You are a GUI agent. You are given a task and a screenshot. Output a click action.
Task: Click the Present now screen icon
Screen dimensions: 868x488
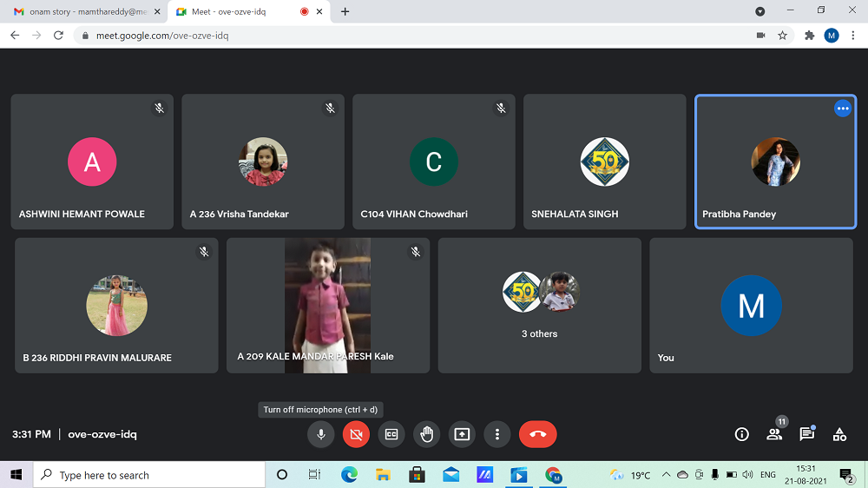pyautogui.click(x=462, y=434)
